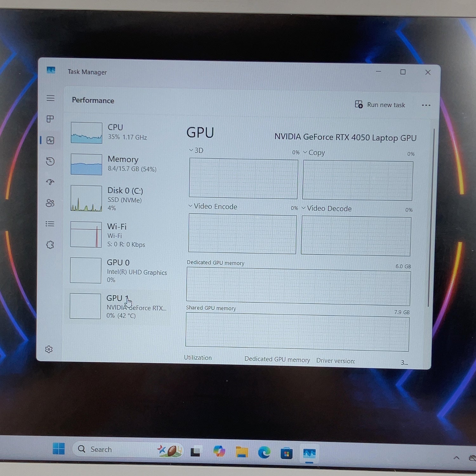Open File Explorer from taskbar
Screen dimensions: 476x476
coord(242,452)
